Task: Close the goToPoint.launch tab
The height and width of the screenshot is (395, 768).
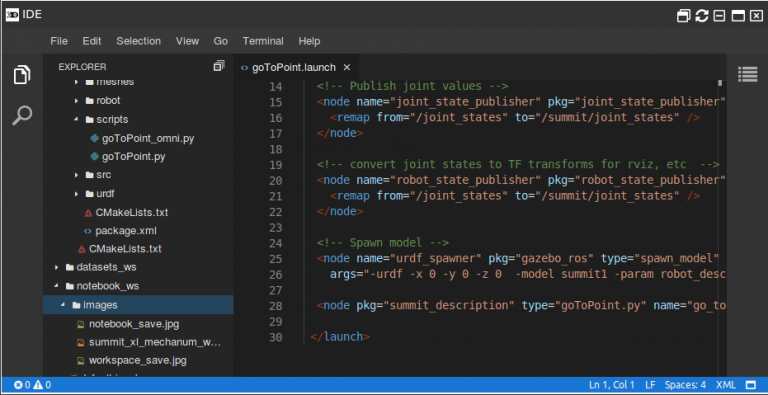Action: click(347, 67)
